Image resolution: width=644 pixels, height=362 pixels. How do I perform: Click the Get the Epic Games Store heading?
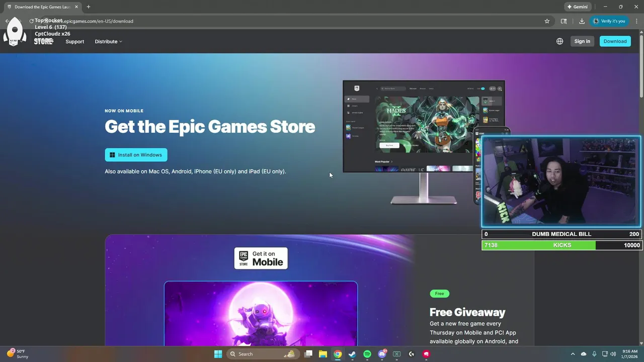click(x=210, y=127)
